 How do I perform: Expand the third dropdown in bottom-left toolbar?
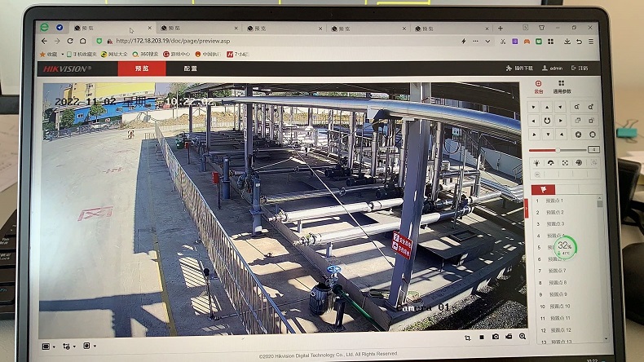(x=89, y=346)
